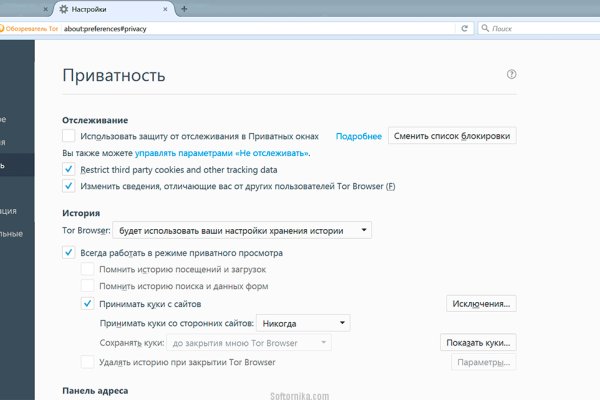The image size is (600, 400).
Task: Open help via the question mark icon
Action: point(511,75)
